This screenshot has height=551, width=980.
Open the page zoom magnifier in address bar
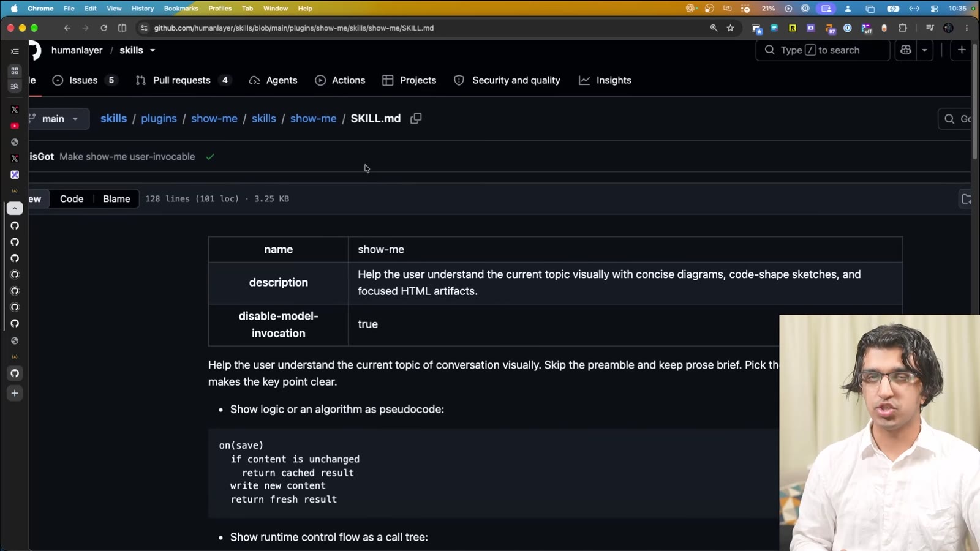point(714,28)
